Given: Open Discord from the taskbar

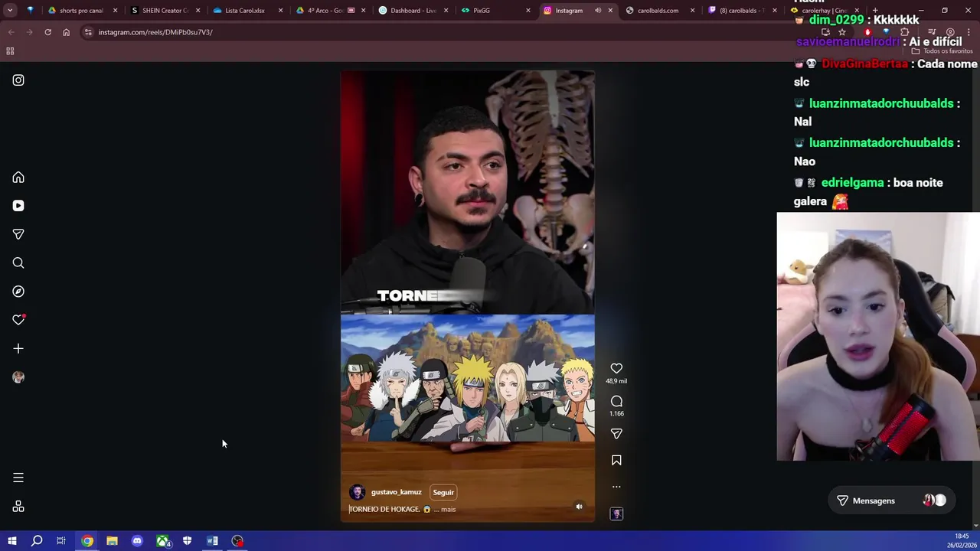Looking at the screenshot, I should pos(137,541).
